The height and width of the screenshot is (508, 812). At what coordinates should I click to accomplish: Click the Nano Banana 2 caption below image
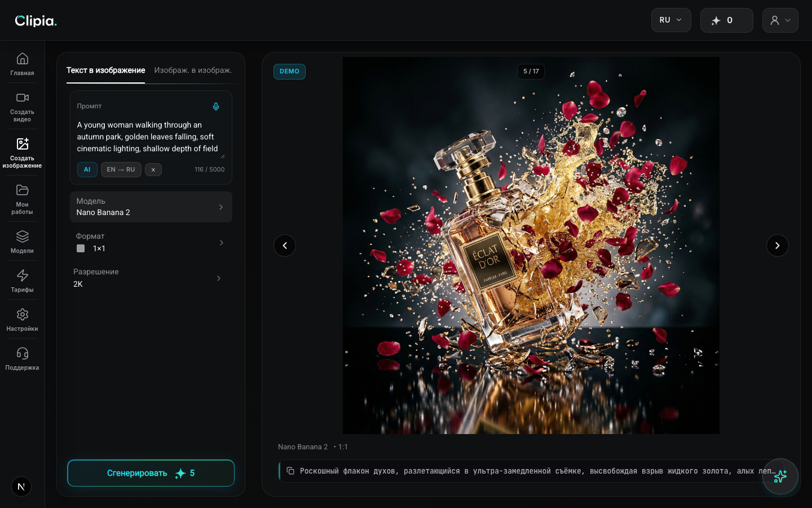(x=303, y=447)
